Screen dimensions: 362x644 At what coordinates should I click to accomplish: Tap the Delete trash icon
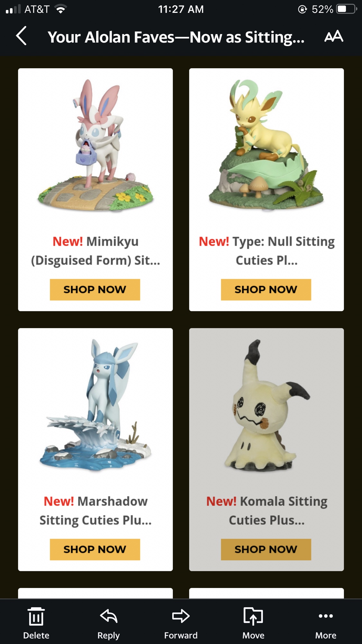tap(36, 616)
